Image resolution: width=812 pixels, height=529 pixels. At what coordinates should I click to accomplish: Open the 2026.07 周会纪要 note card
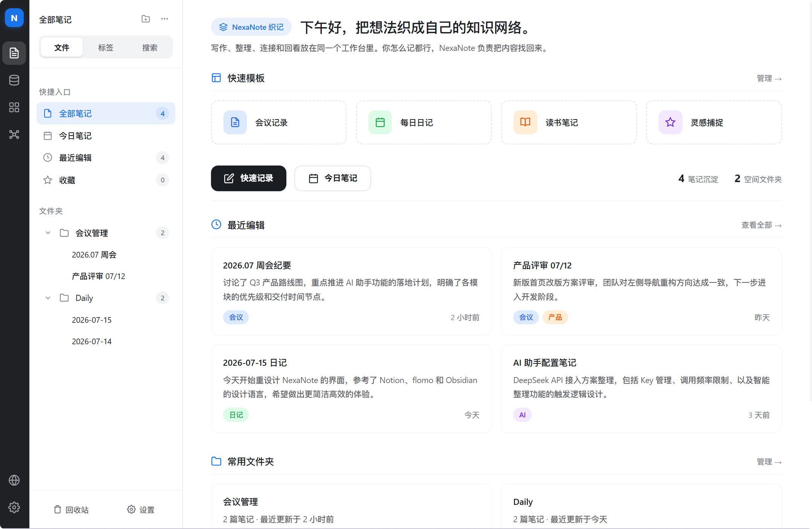(x=351, y=291)
